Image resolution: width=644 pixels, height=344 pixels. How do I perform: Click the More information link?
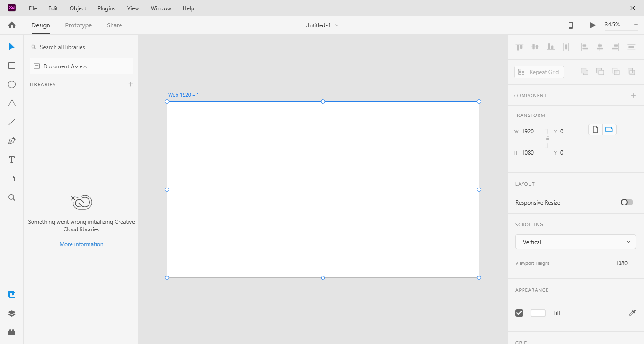[x=81, y=244]
